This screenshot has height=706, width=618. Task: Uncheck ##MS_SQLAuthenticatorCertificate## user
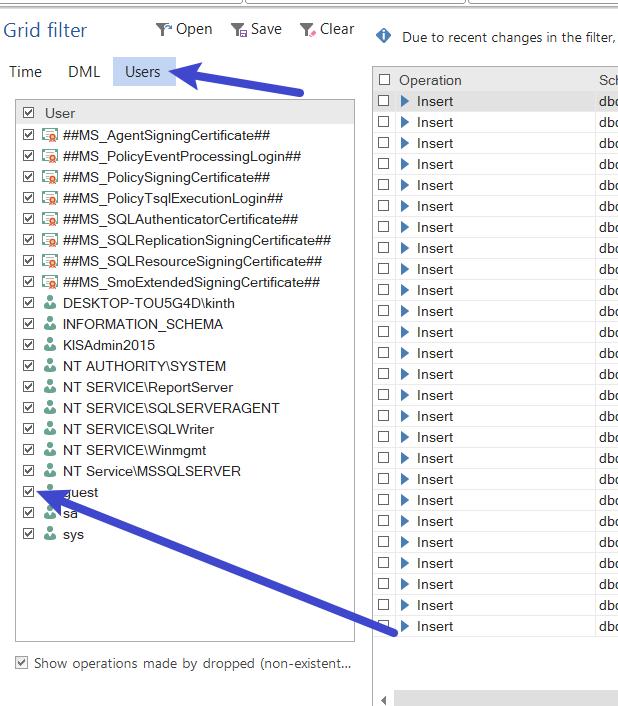28,219
